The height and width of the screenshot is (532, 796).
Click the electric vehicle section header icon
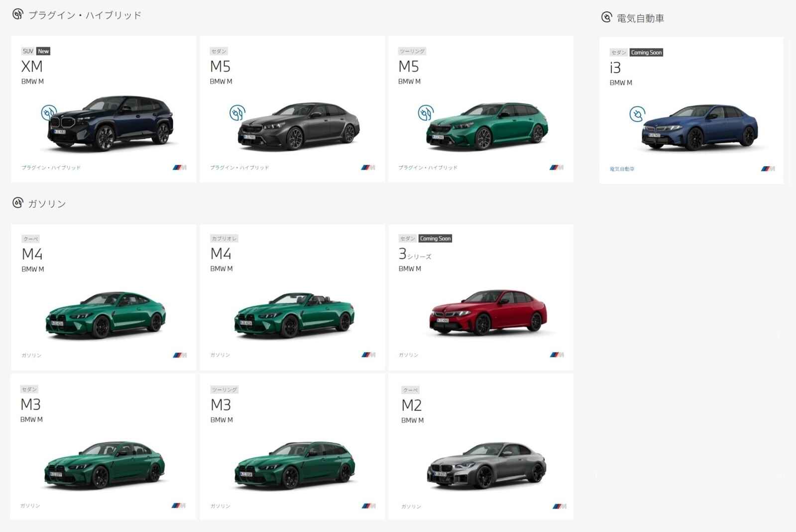click(606, 17)
